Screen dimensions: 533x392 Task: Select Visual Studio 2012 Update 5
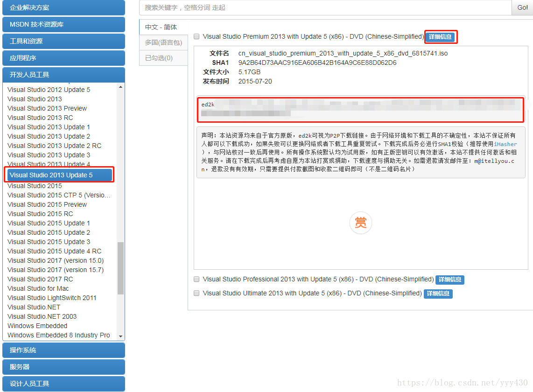click(49, 90)
